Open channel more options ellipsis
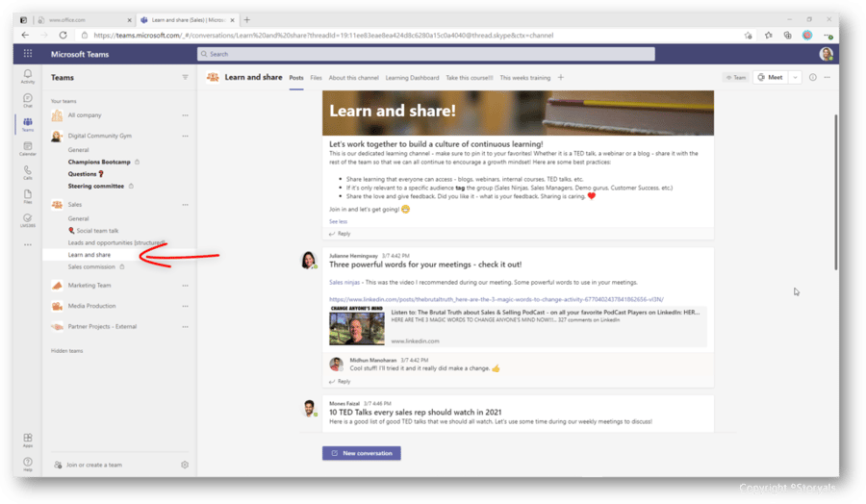Screen dimensions: 866x504 [x=827, y=77]
